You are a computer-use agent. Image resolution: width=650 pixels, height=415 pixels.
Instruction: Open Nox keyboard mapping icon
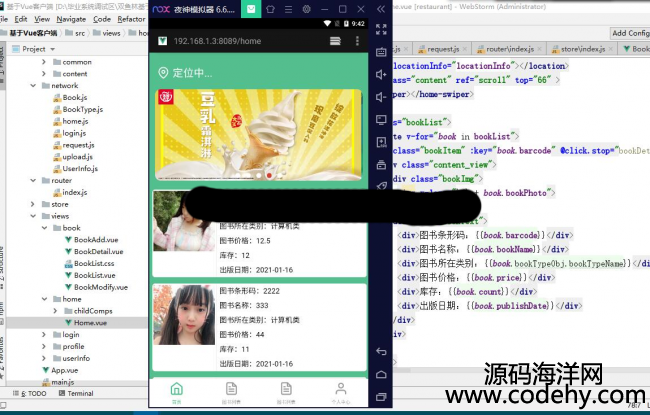(x=381, y=52)
